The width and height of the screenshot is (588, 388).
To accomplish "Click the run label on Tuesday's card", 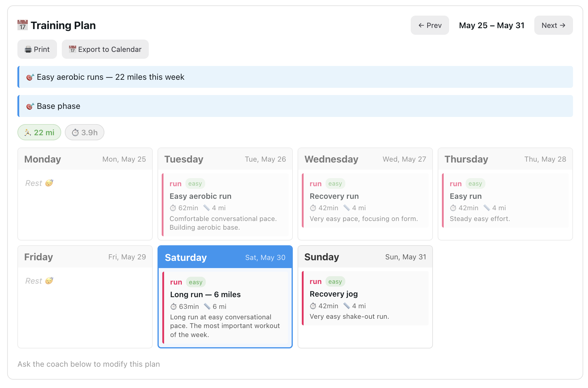I will click(x=175, y=184).
